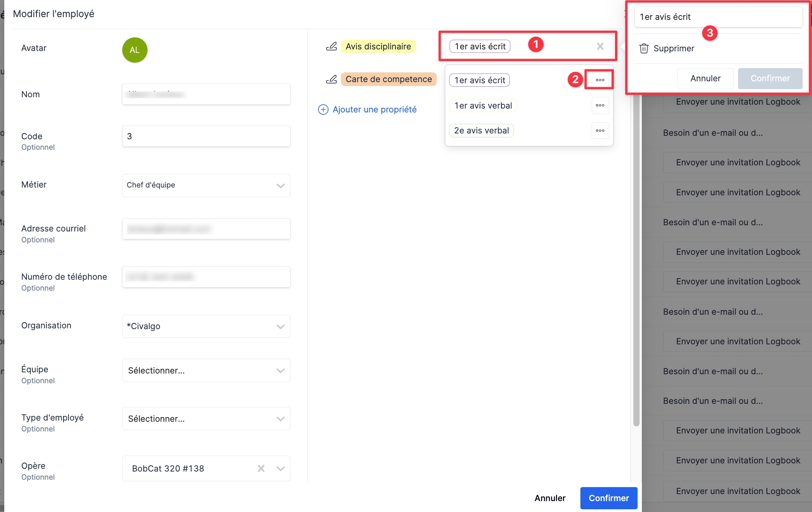Viewport: 812px width, 512px height.
Task: Clear the selected 1er avis écrit value
Action: [x=600, y=46]
